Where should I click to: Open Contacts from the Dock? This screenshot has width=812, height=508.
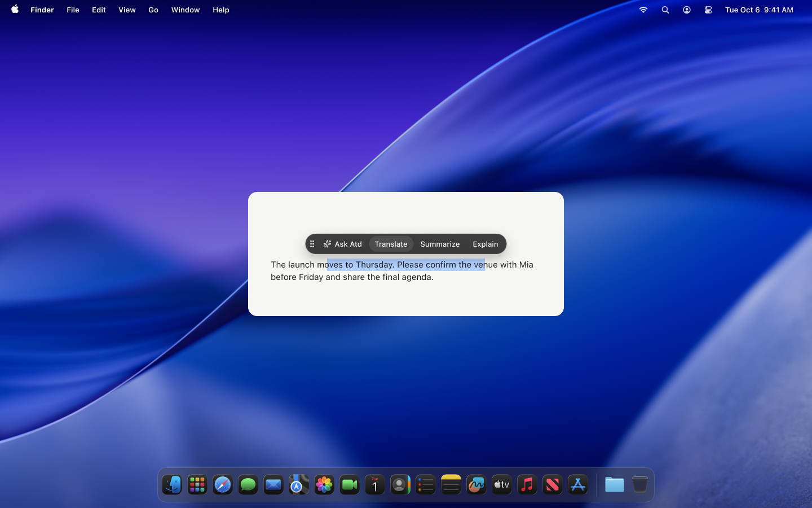400,485
